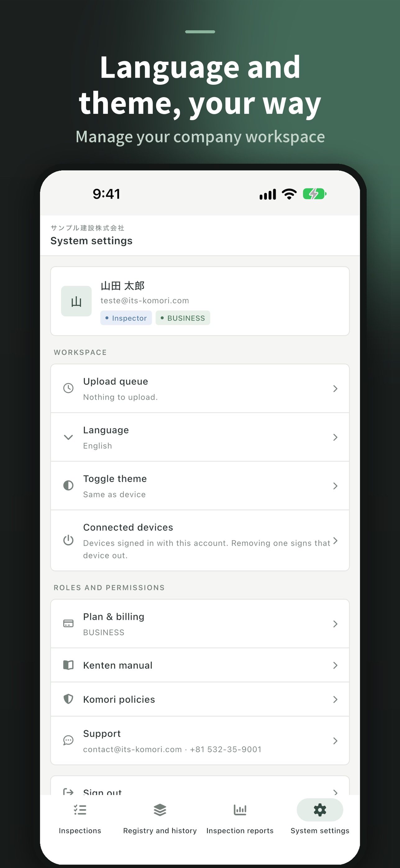Tap the down-chevron icon beside Language

point(68,437)
